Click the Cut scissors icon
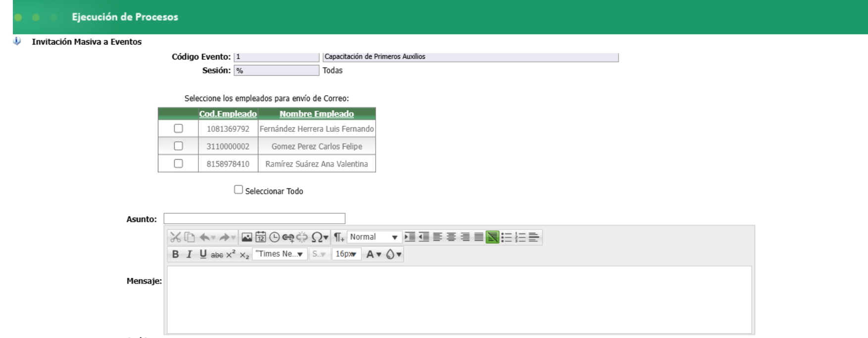868x338 pixels. 175,237
